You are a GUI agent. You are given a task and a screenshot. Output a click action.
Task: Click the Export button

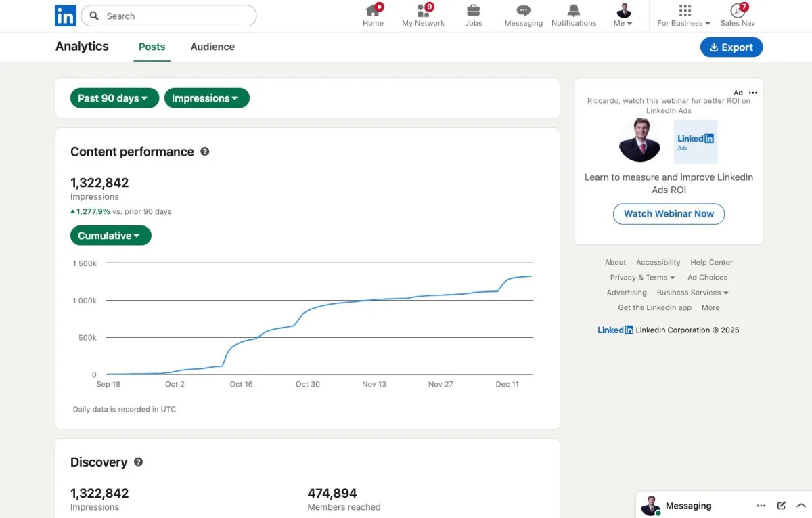pyautogui.click(x=731, y=47)
